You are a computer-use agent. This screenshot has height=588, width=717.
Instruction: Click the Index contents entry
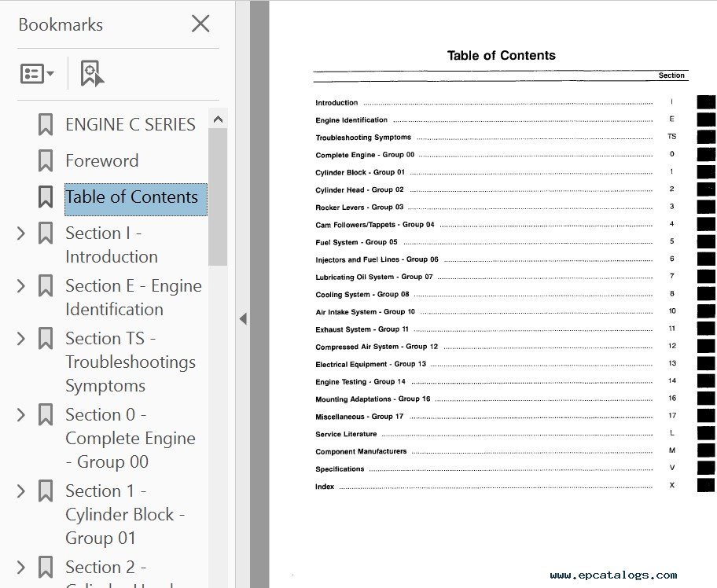pyautogui.click(x=325, y=487)
